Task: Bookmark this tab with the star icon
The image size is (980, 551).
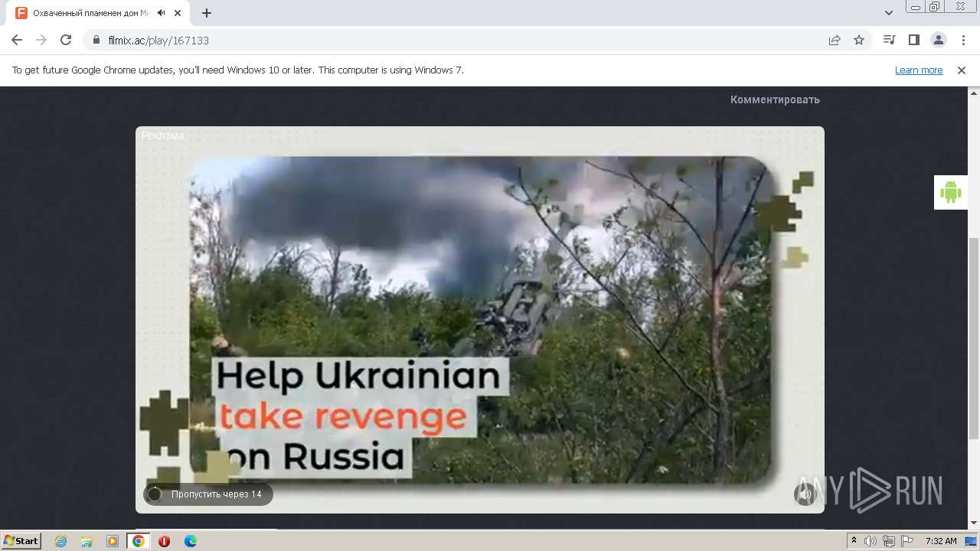Action: (x=859, y=40)
